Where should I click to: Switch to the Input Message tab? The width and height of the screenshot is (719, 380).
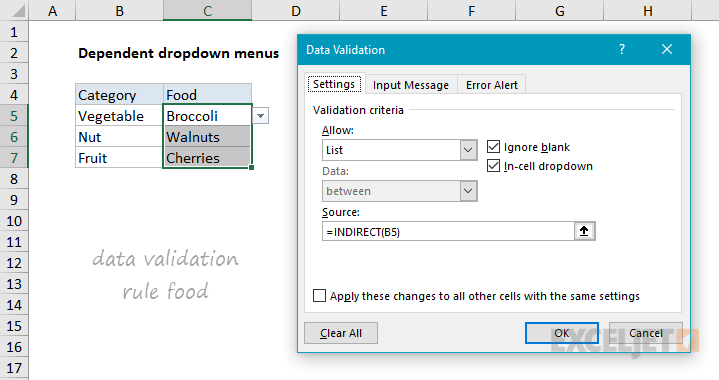[411, 85]
